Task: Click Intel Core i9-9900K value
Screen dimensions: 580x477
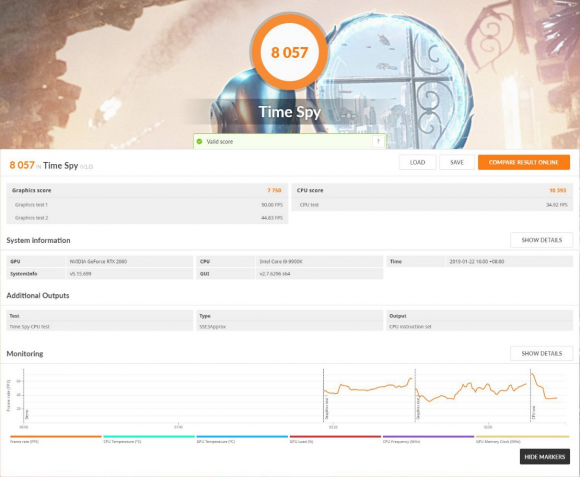Action: click(x=281, y=261)
